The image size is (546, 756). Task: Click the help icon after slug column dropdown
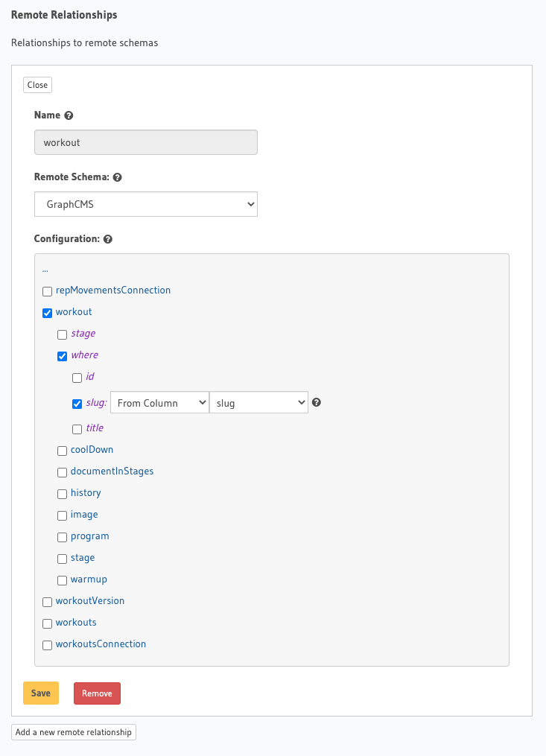(x=317, y=403)
